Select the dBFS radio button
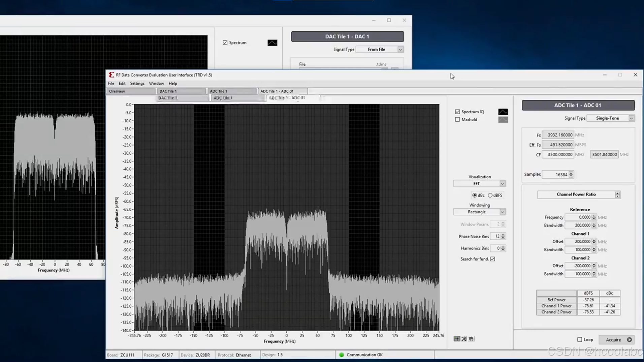 pos(490,195)
